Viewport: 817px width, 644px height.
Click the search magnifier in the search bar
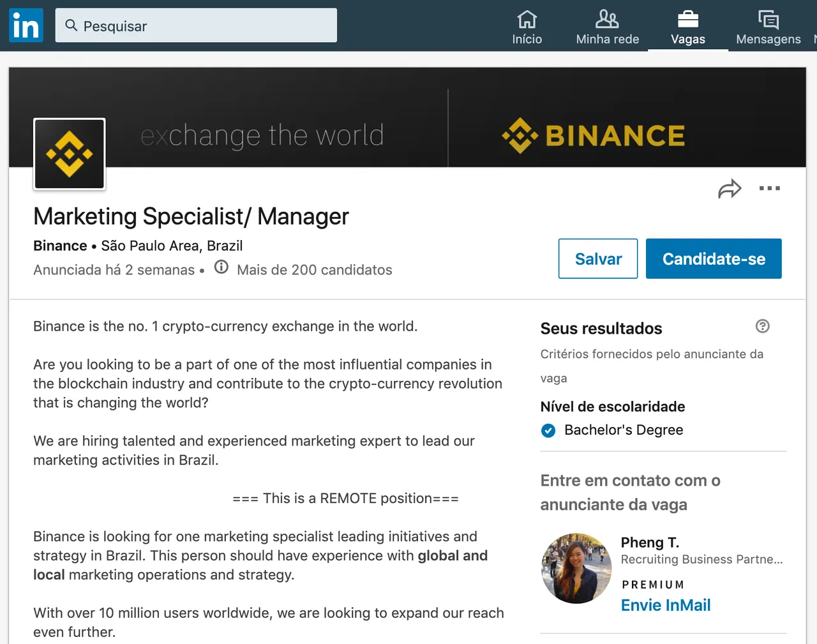[71, 26]
